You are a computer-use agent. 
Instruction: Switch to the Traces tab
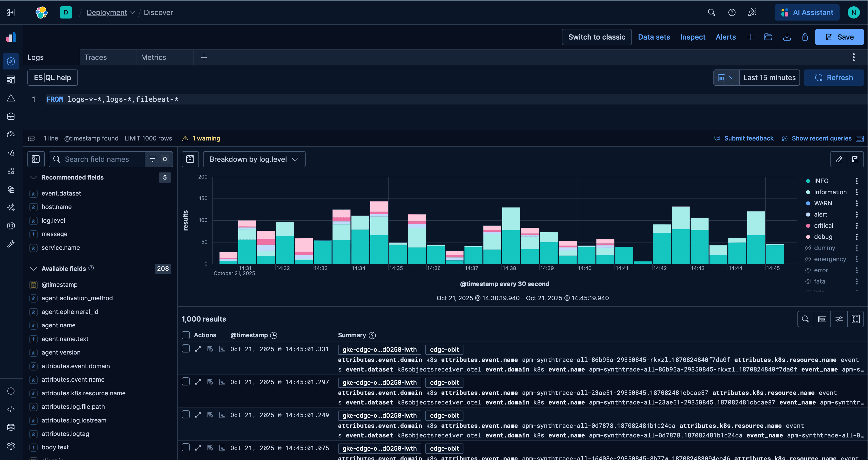coord(95,57)
